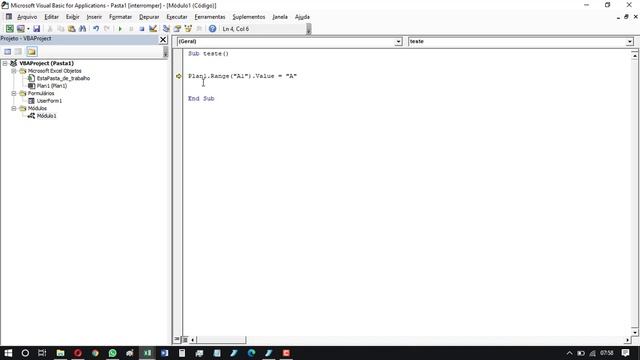The height and width of the screenshot is (360, 640).
Task: Open the View Microsoft Excel icon
Action: point(9,29)
